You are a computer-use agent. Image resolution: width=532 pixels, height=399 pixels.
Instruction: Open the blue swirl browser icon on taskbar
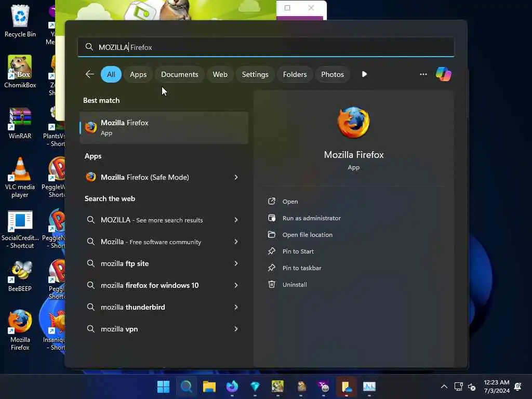click(232, 387)
